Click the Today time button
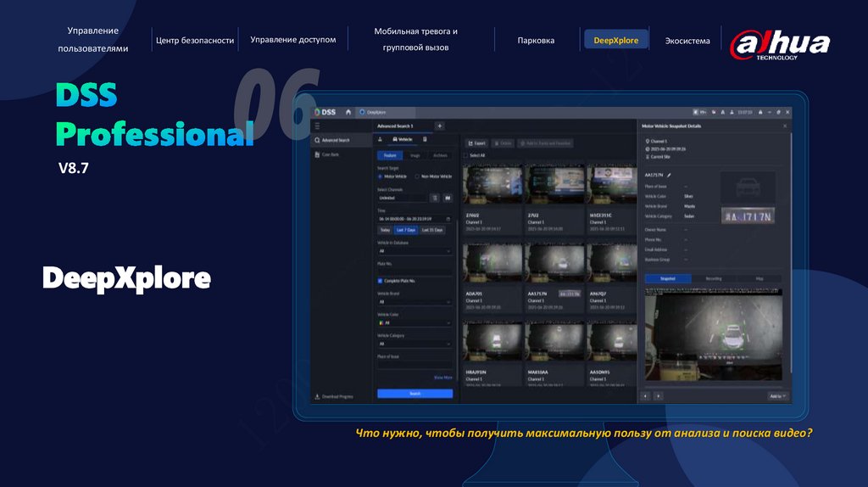 385,230
